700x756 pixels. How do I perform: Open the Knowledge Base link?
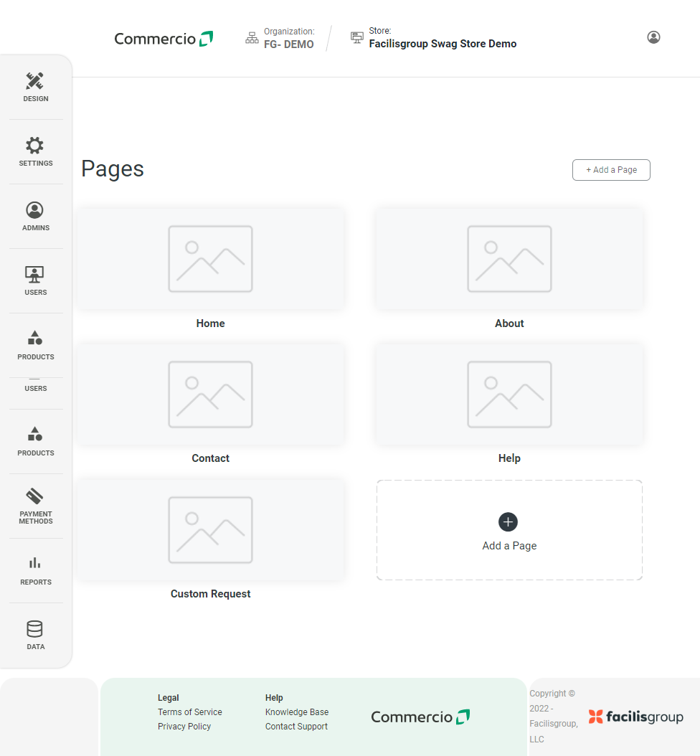click(x=297, y=712)
